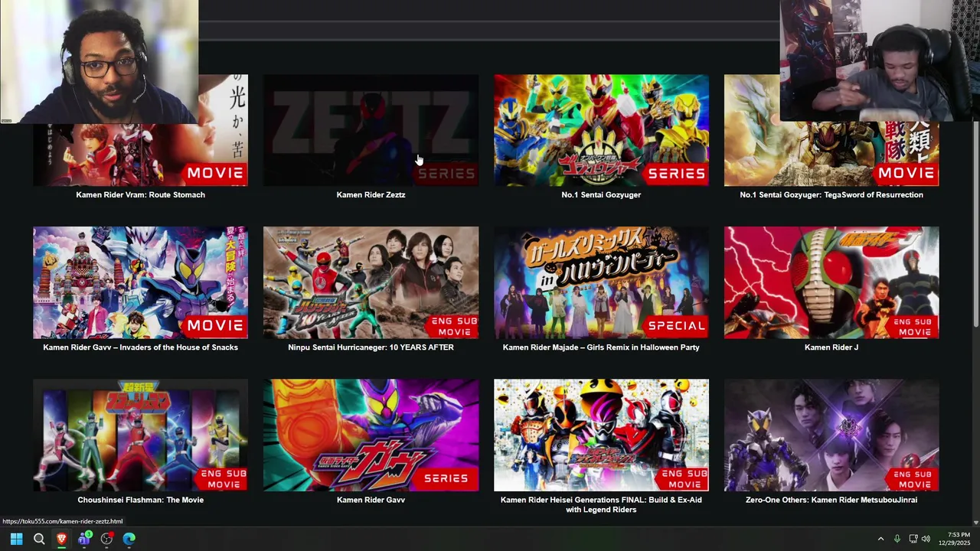Open the Heisei Generations FINAL poster image
980x551 pixels.
(601, 435)
